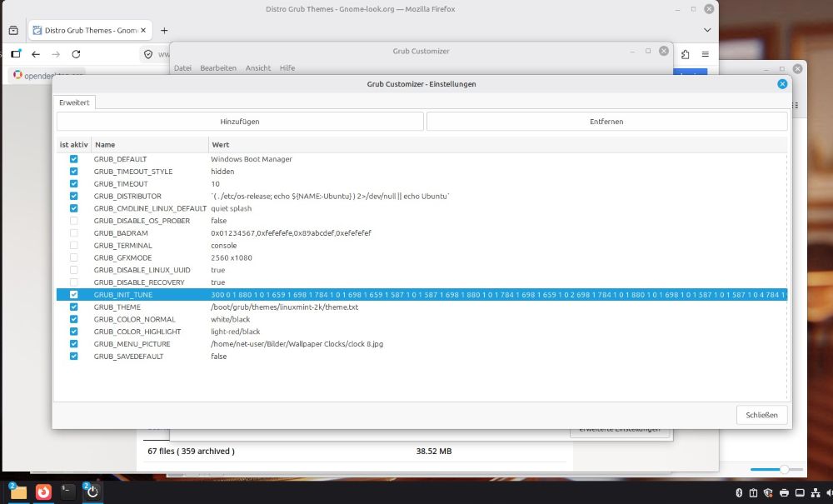The width and height of the screenshot is (833, 504).
Task: Open the file manager in the taskbar
Action: [18, 492]
